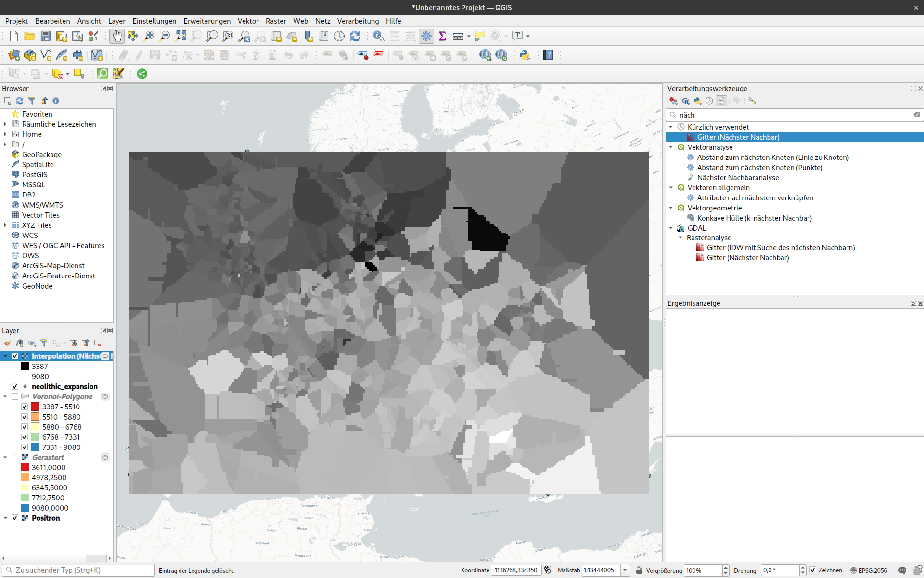This screenshot has height=578, width=924.
Task: Open the Statistical Summary sigma icon
Action: (442, 36)
